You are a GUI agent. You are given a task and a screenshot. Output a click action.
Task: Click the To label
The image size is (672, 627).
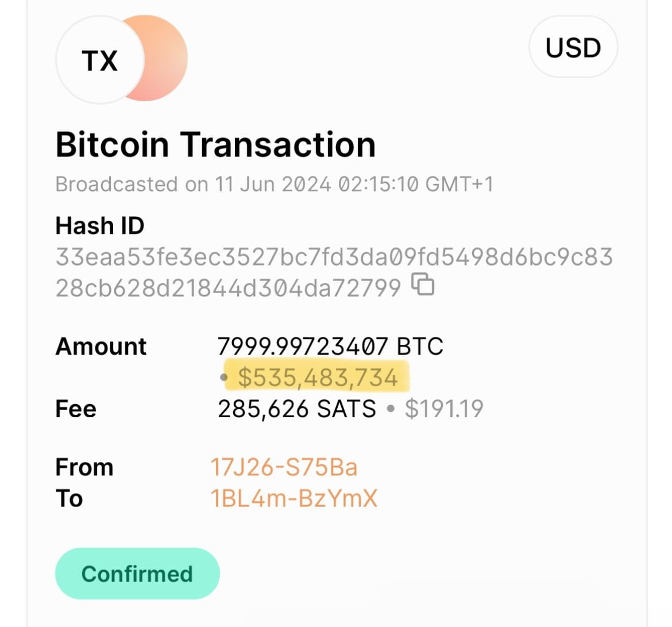[x=69, y=498]
